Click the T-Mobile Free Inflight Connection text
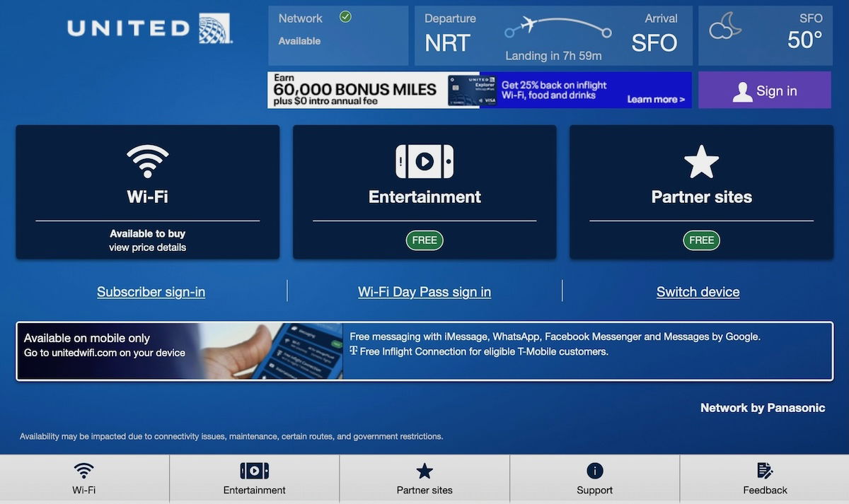 pos(484,351)
